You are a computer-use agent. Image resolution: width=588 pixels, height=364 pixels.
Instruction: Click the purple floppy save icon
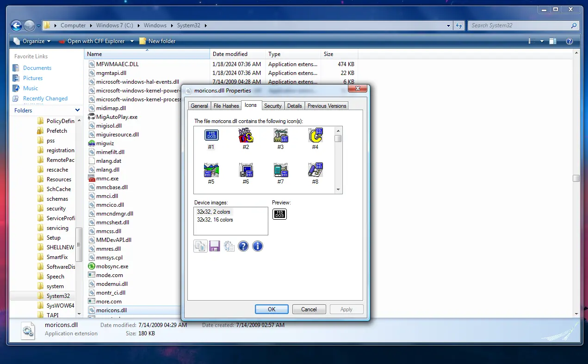click(214, 246)
